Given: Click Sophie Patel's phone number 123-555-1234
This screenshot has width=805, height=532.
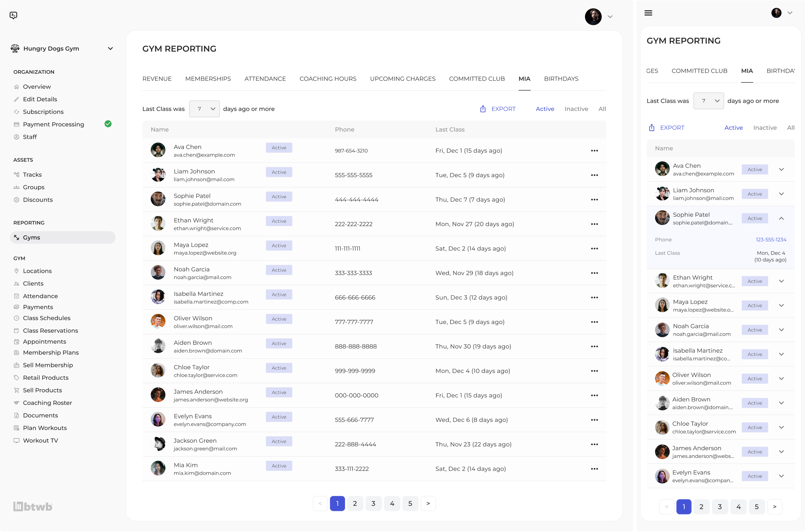Looking at the screenshot, I should 771,239.
